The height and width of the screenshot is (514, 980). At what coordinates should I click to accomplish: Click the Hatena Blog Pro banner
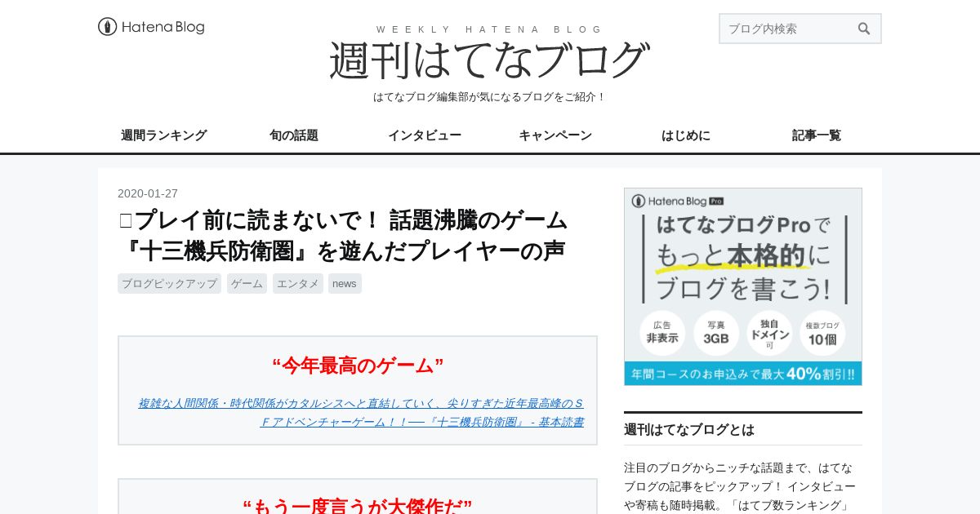[x=743, y=286]
